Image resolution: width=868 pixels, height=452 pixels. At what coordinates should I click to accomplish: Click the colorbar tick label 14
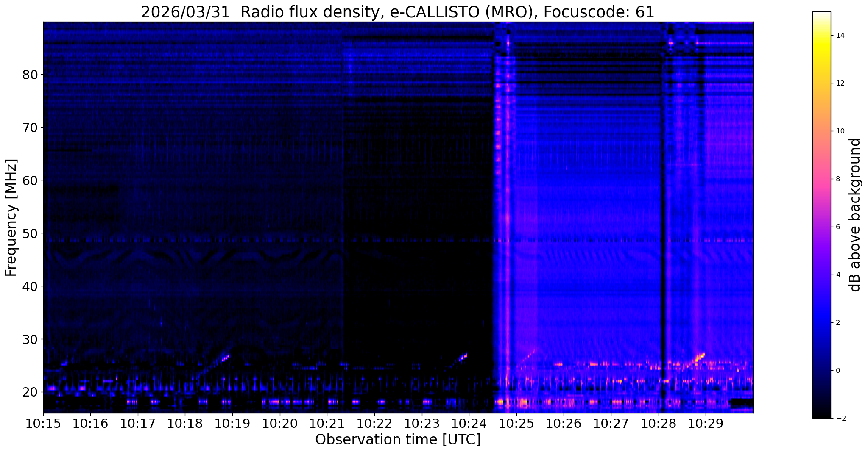pyautogui.click(x=840, y=36)
